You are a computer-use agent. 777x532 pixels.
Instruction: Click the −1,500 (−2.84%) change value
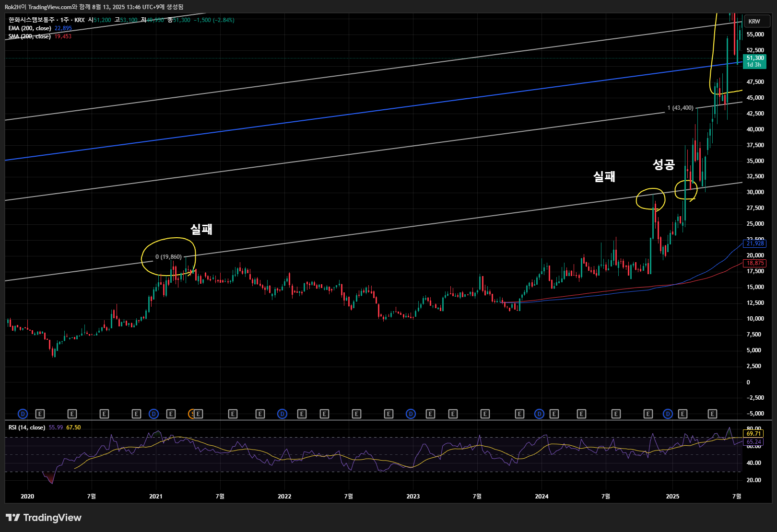click(x=214, y=20)
